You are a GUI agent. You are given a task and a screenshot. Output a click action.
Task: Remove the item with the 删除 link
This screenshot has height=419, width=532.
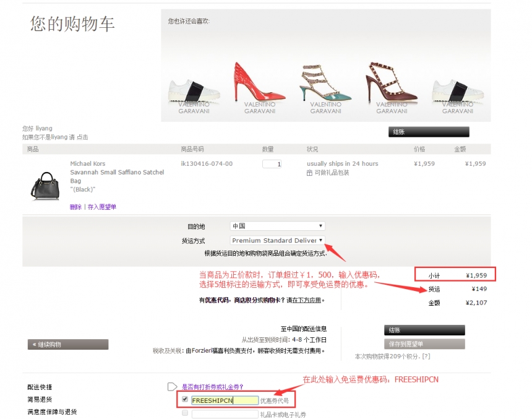pyautogui.click(x=75, y=207)
